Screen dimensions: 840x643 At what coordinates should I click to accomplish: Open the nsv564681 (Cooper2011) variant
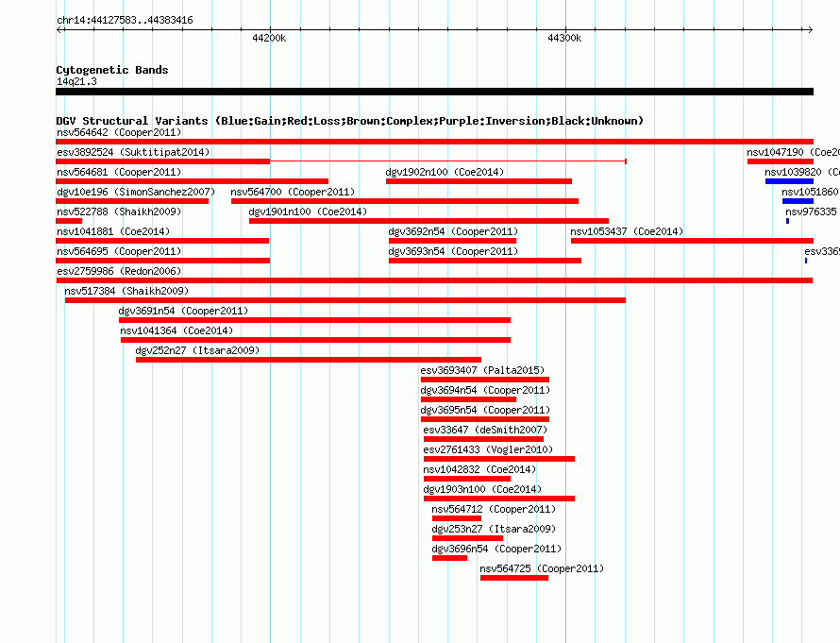119,172
